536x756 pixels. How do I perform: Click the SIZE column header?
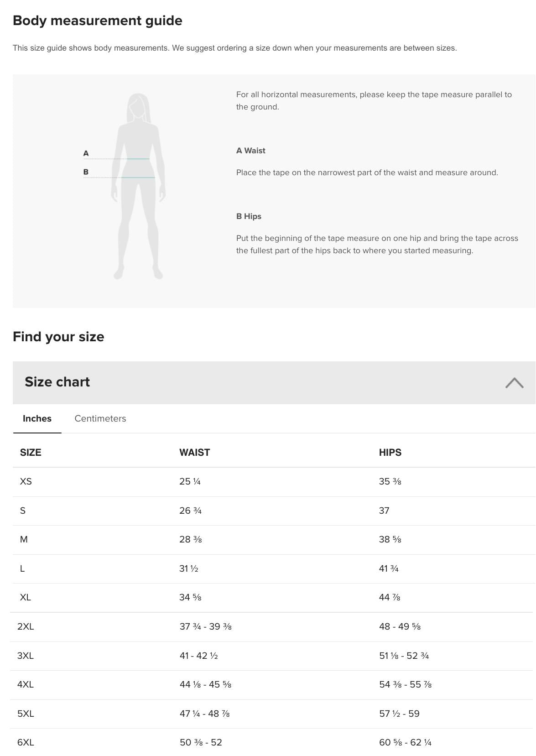[30, 453]
